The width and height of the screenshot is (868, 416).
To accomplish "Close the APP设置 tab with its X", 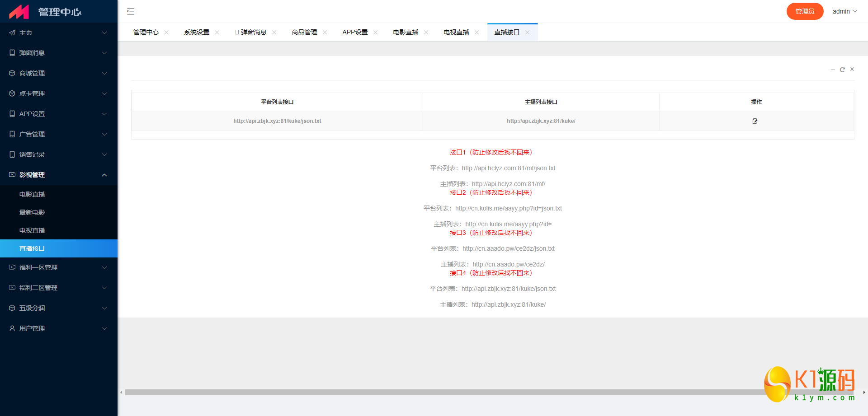I will click(x=375, y=33).
